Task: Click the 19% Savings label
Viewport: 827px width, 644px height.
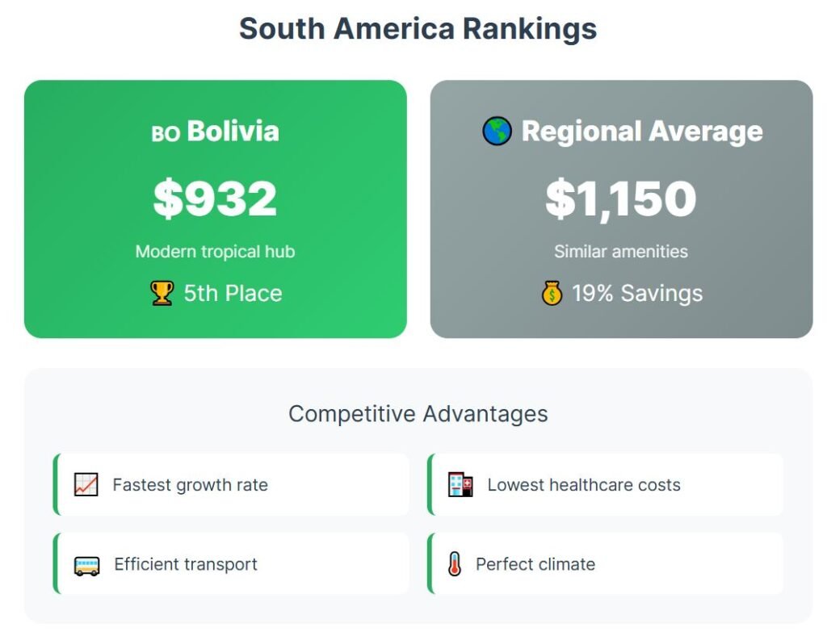Action: (637, 293)
